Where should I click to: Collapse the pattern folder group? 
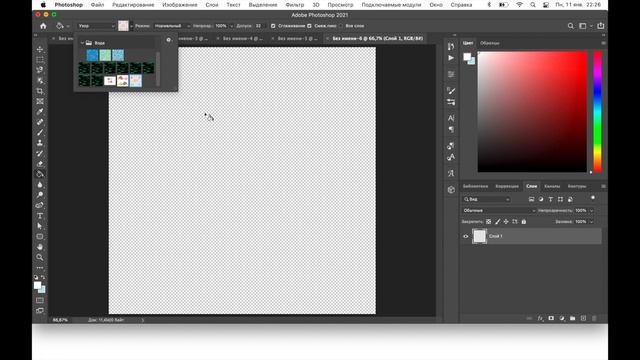click(x=82, y=43)
